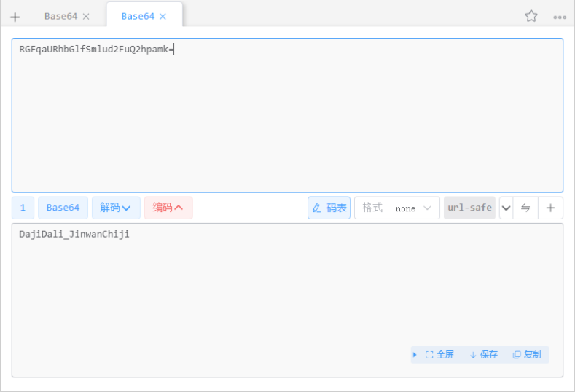The width and height of the screenshot is (575, 392).
Task: Toggle the url-safe option
Action: point(469,208)
